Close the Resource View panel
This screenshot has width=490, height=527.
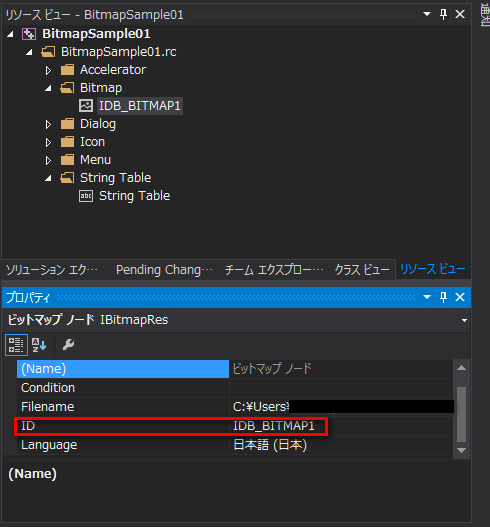[x=460, y=14]
